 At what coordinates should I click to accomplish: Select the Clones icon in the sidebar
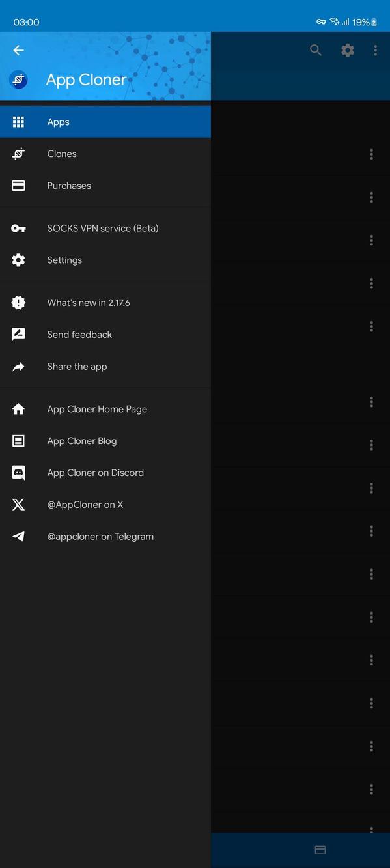[x=18, y=154]
